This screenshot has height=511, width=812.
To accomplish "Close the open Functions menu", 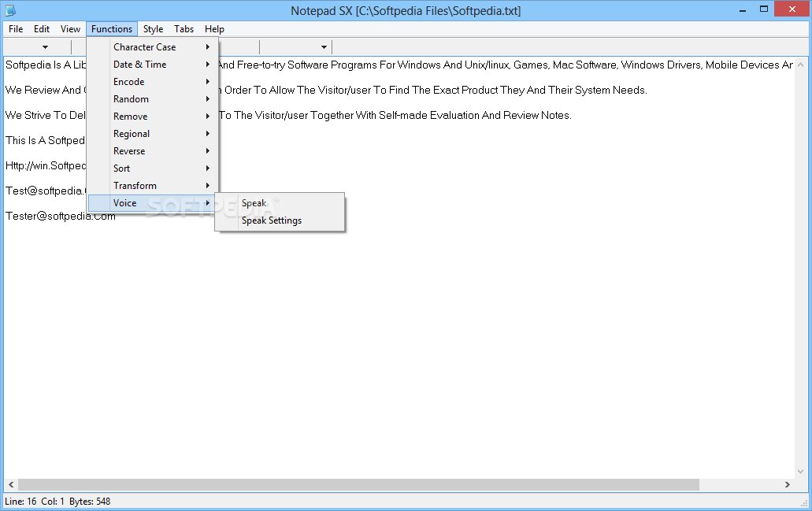I will pyautogui.click(x=112, y=29).
